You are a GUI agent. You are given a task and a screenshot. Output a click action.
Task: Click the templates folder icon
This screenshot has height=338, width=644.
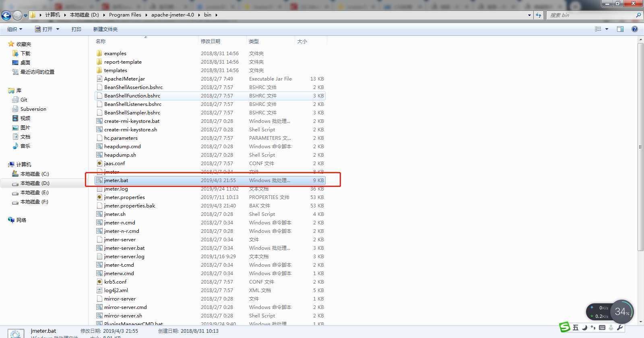[x=99, y=70]
